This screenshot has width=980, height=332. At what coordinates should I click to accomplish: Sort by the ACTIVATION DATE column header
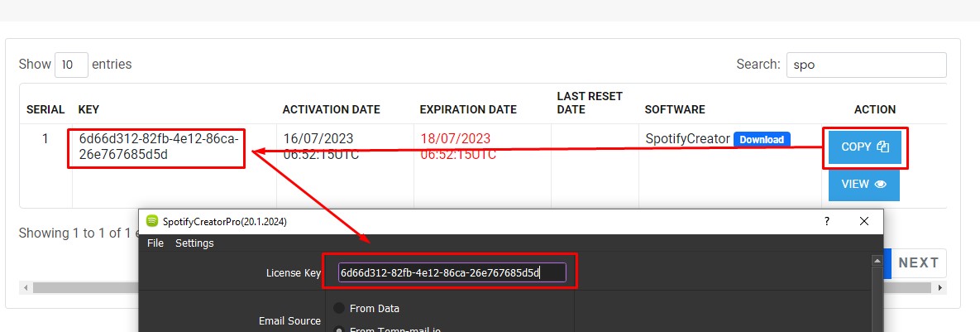(332, 109)
